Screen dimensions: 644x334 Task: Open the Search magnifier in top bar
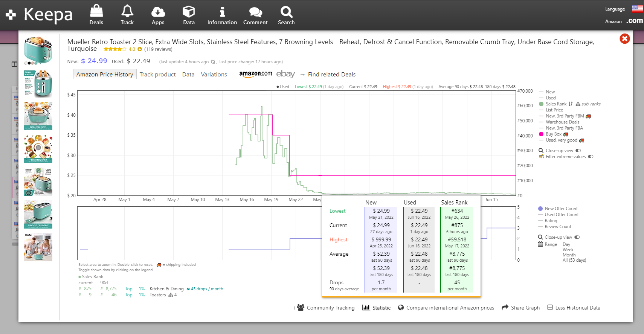coord(286,15)
